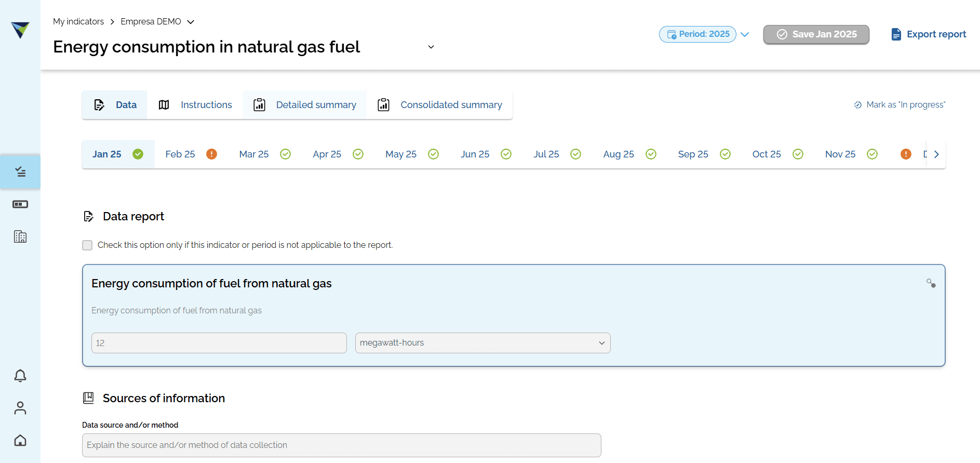Viewport: 980px width, 463px height.
Task: Click the Detailed summary clipboard icon
Action: tap(260, 105)
